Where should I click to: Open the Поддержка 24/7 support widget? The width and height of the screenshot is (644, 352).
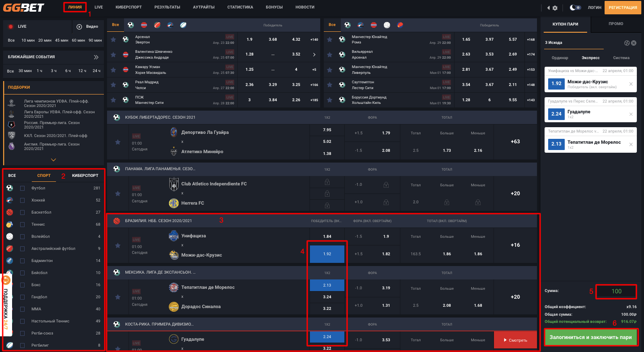pos(6,305)
